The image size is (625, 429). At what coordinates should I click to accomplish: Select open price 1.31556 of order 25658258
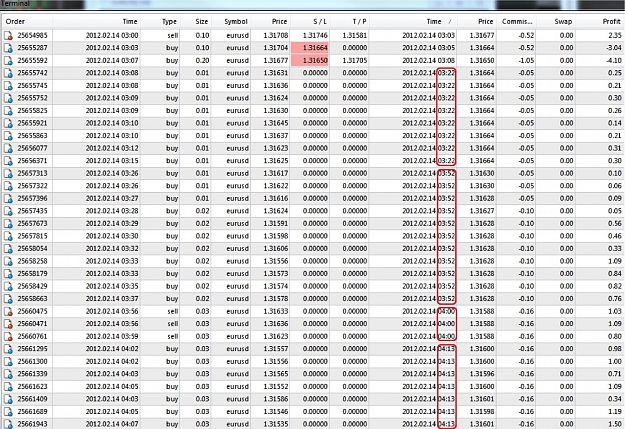coord(275,261)
